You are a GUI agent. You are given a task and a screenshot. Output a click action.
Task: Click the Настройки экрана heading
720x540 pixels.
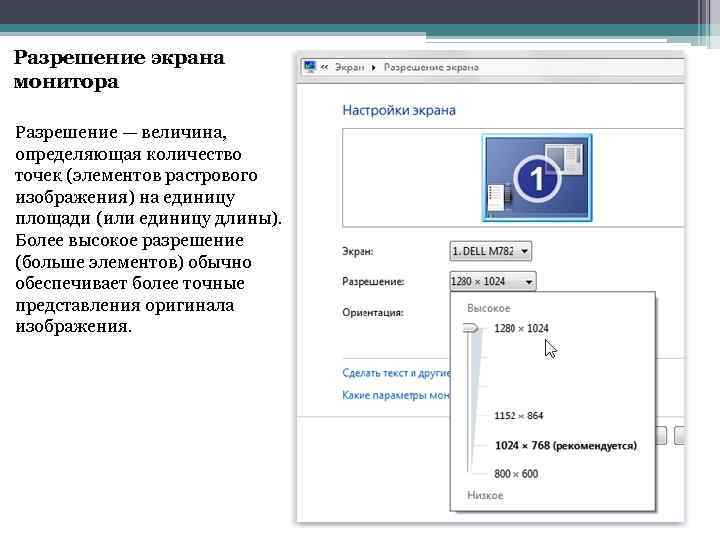click(x=399, y=110)
